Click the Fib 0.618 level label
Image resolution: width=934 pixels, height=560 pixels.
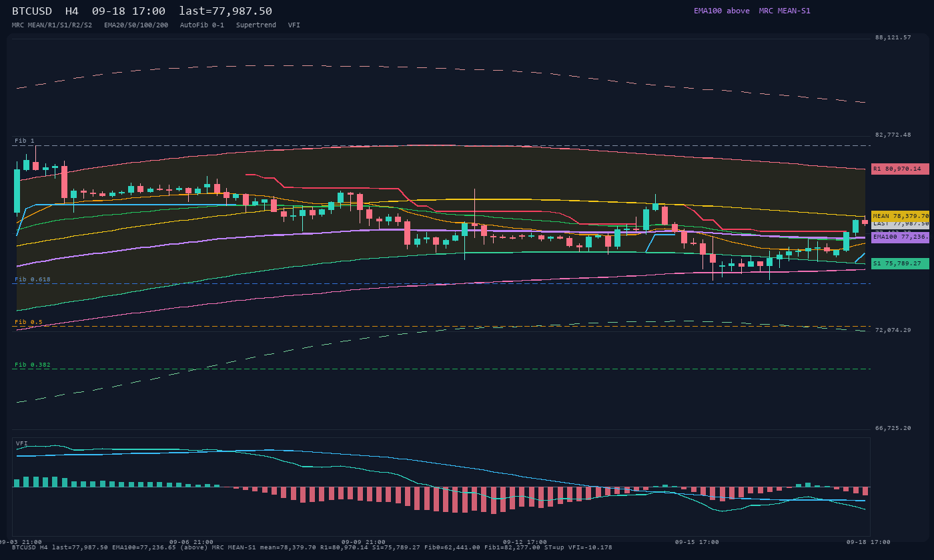[33, 279]
